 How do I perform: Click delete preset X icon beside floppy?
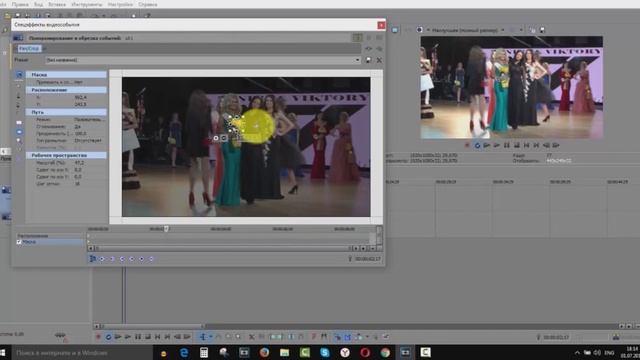coord(379,60)
